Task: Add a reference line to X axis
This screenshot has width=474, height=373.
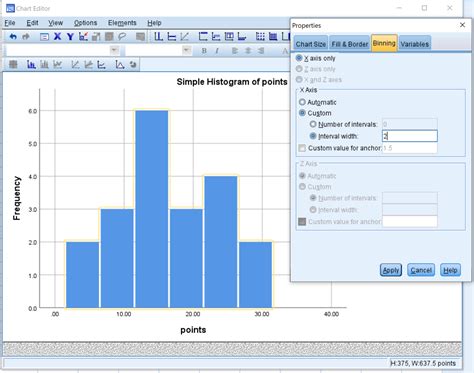Action: (x=159, y=36)
